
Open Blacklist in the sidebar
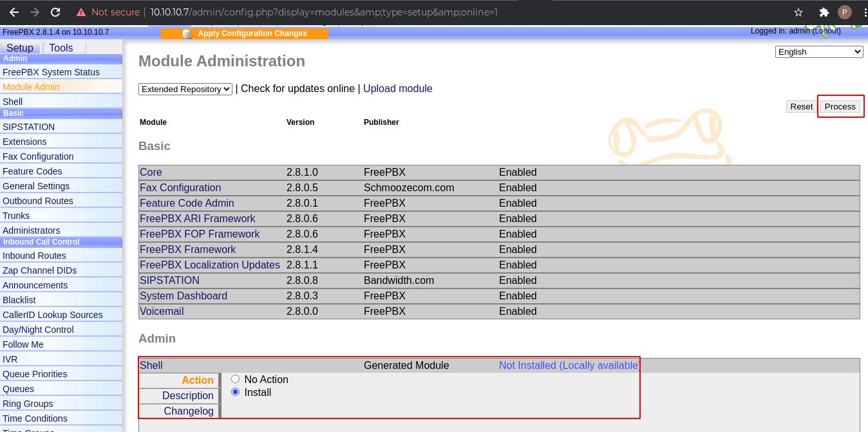(x=61, y=300)
